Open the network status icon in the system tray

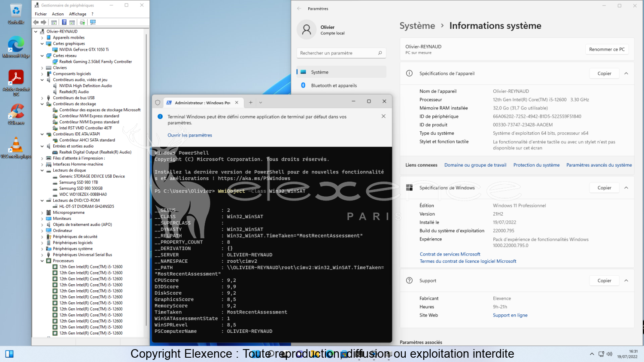click(x=601, y=354)
